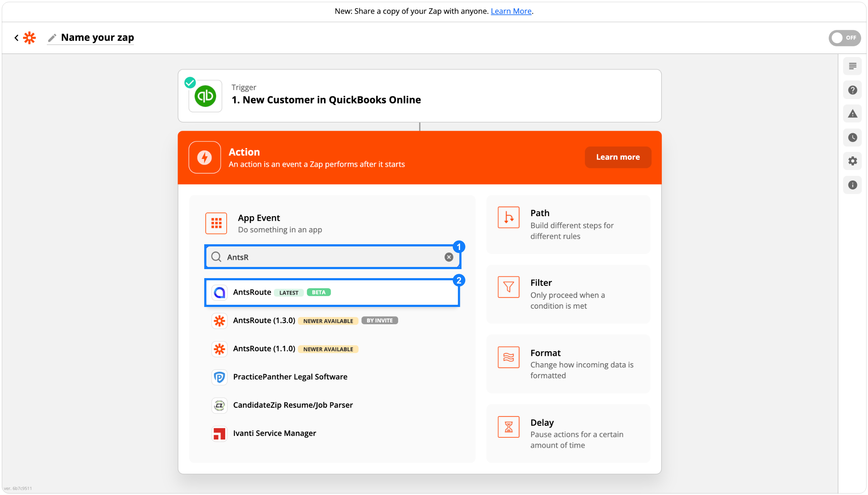
Task: Click the PracticePanther shield icon
Action: (219, 377)
